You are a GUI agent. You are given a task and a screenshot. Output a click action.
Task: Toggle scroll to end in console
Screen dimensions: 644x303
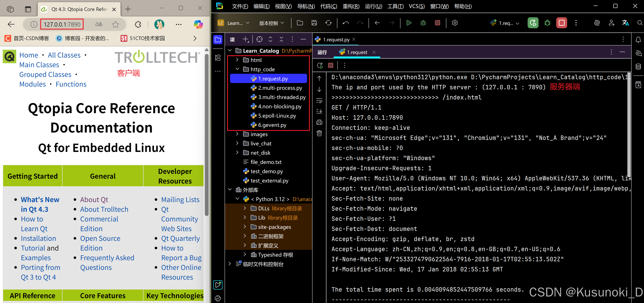(319, 111)
